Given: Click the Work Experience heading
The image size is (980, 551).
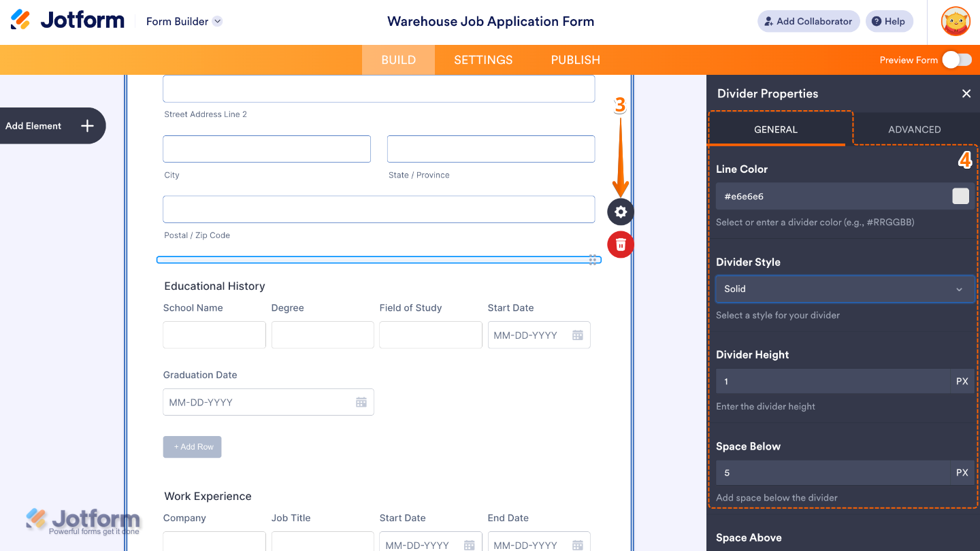Looking at the screenshot, I should 208,496.
